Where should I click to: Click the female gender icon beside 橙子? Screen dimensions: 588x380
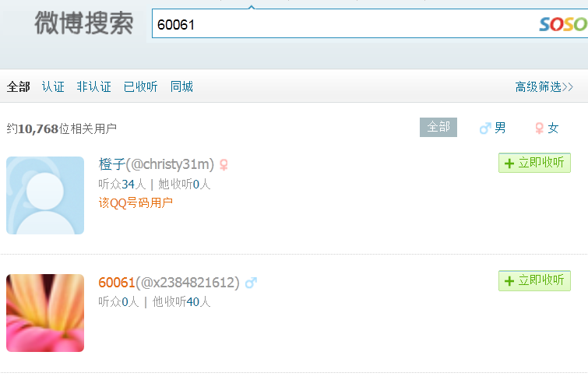(x=224, y=164)
